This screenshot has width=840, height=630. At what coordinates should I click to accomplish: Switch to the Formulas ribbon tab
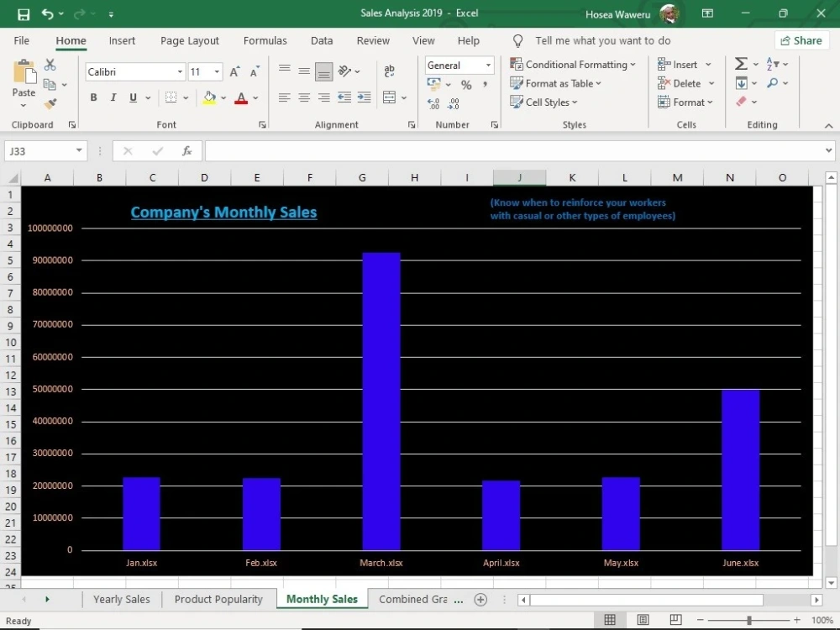pos(265,40)
